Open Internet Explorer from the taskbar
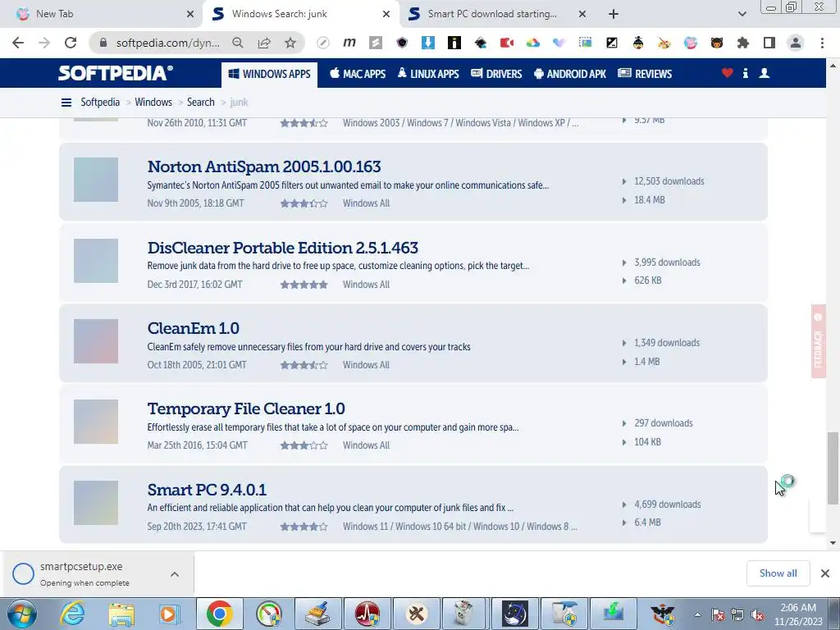 click(72, 614)
